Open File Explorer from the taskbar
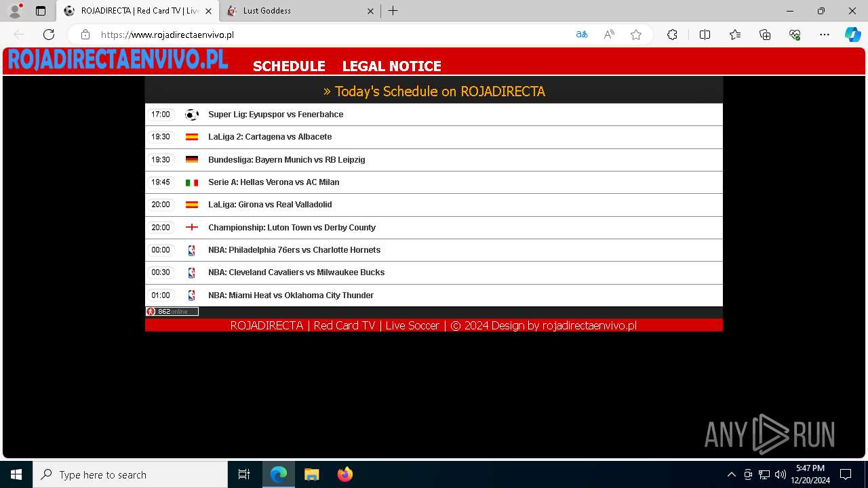 click(x=311, y=474)
